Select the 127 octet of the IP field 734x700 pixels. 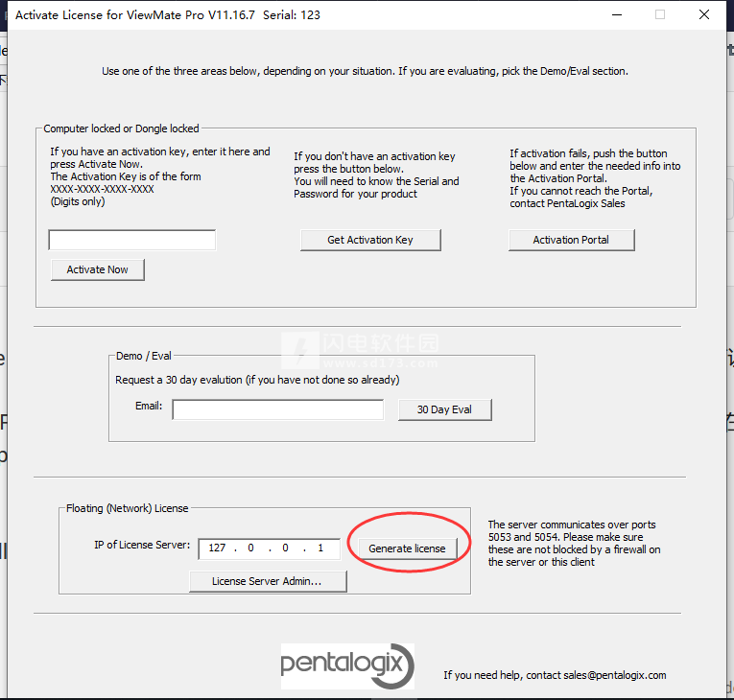pos(217,548)
